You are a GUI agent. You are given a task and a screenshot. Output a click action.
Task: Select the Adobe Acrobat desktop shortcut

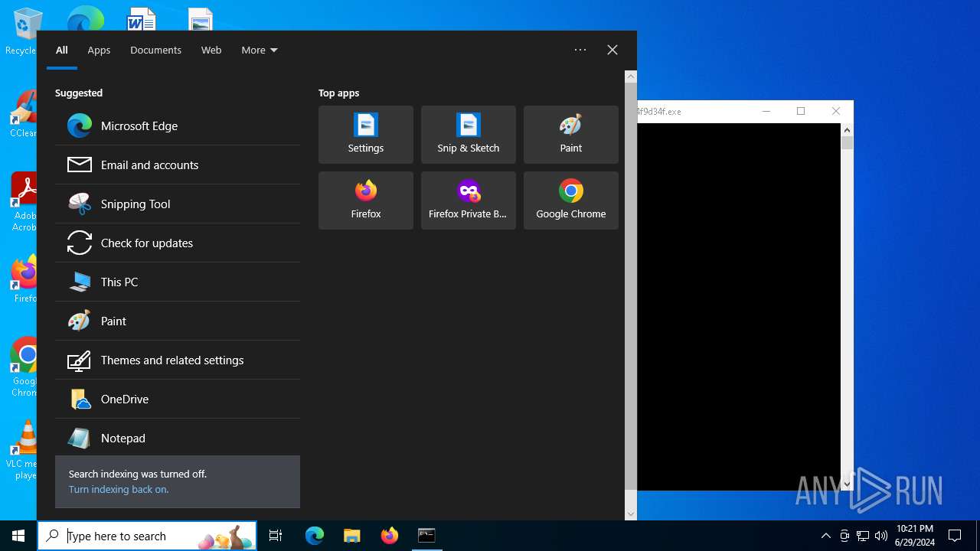click(24, 202)
